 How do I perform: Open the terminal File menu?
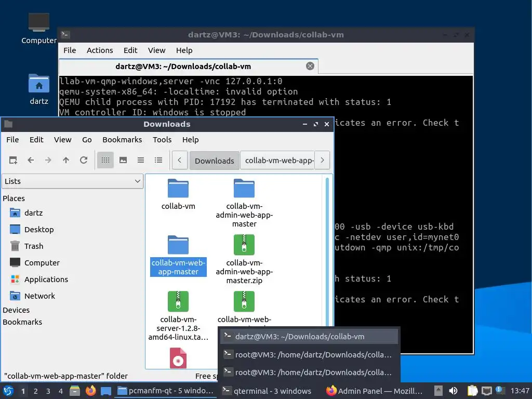(x=70, y=50)
